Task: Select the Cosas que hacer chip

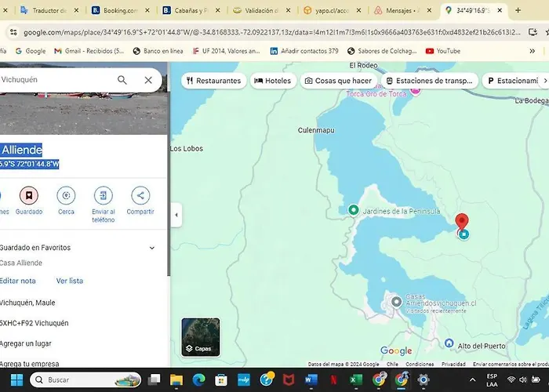Action: coord(339,81)
